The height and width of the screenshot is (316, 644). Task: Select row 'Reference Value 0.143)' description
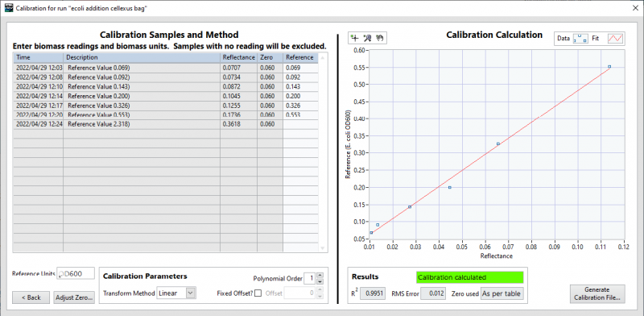[142, 87]
